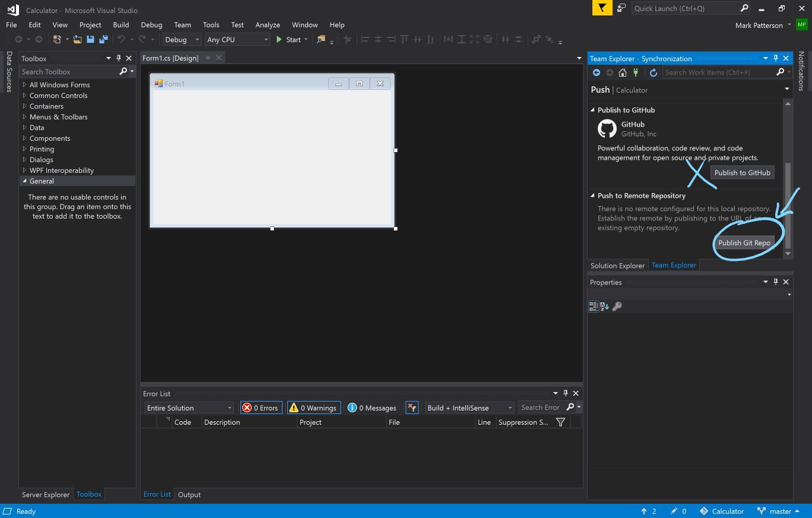Click the Team Explorer Back arrow
The width and height of the screenshot is (812, 518).
(597, 72)
